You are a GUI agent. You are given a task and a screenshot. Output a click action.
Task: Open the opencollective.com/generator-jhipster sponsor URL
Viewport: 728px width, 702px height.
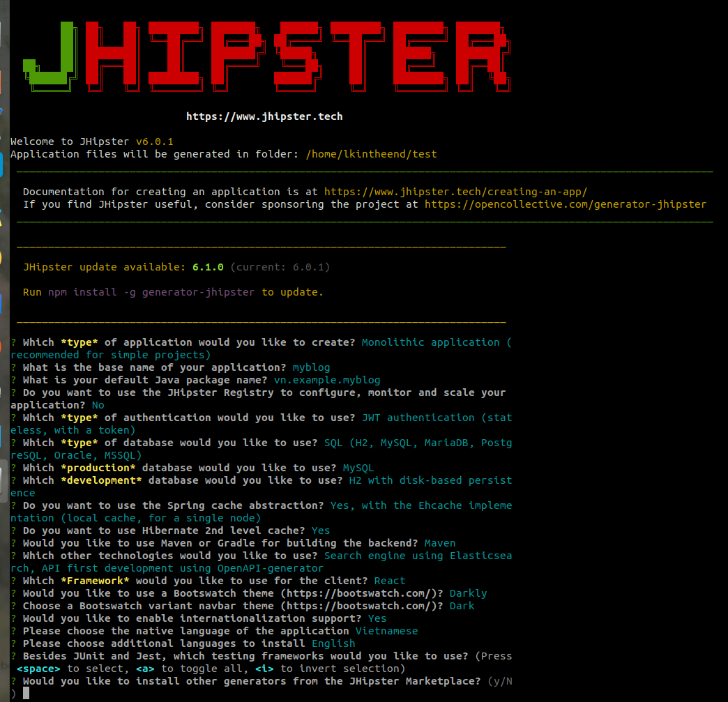565,204
